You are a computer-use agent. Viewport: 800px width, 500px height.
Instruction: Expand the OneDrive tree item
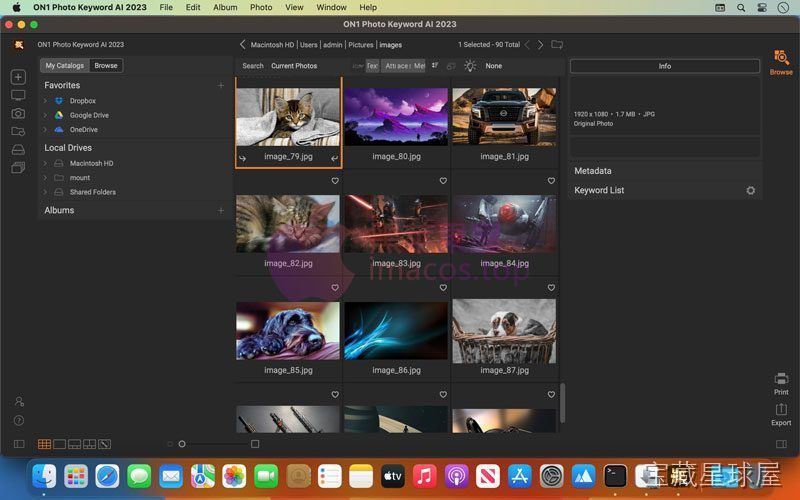click(45, 130)
